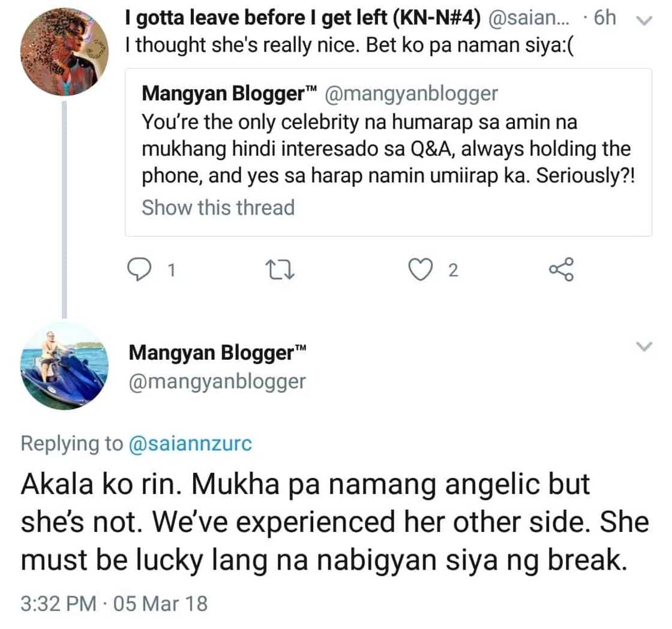Viewport: 672px width, 629px height.
Task: Open the top tweet author's avatar
Action: pyautogui.click(x=64, y=53)
